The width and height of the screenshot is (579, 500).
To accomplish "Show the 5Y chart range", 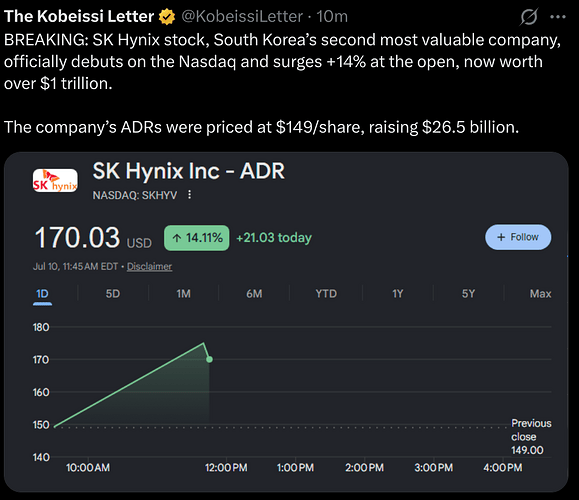I will click(468, 294).
